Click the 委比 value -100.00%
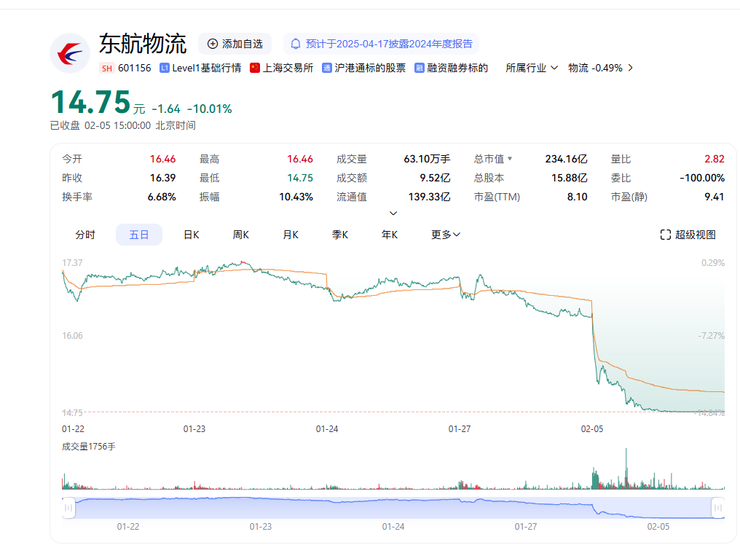 point(702,178)
